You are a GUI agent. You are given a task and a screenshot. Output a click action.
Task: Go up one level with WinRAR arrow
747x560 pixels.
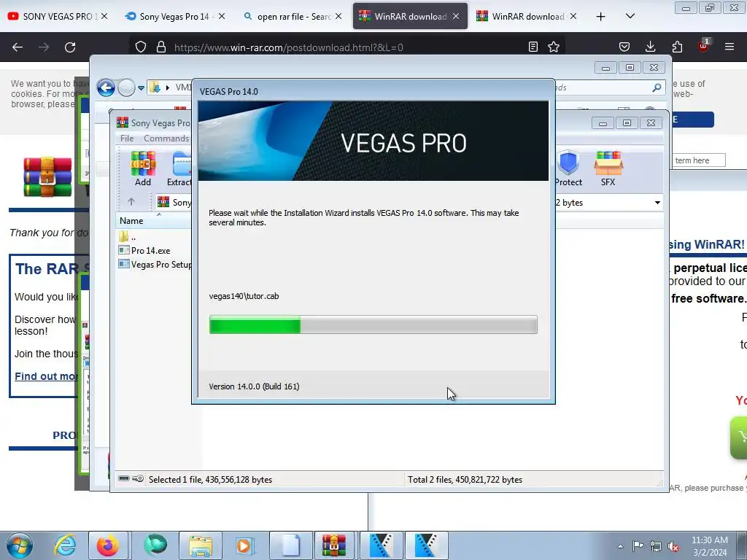click(131, 202)
